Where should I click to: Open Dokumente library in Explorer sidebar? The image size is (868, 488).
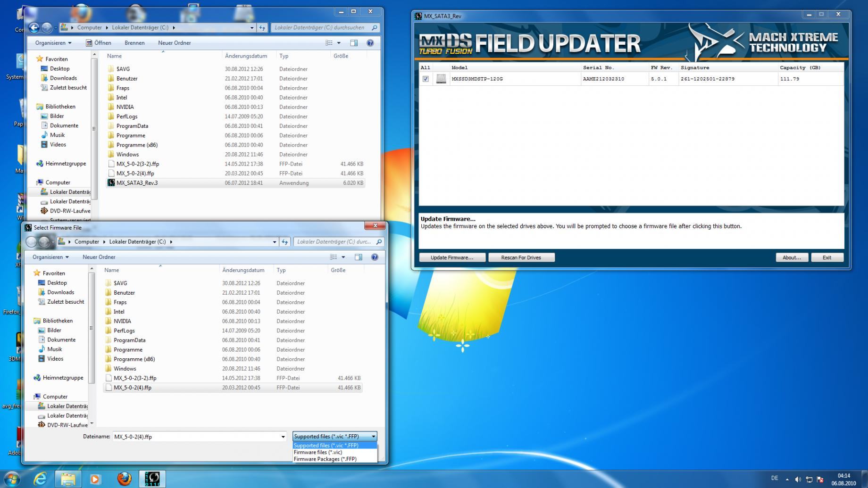(x=64, y=125)
